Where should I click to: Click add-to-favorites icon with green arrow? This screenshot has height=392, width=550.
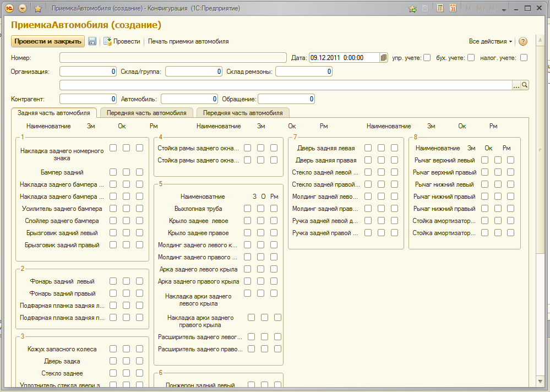(x=412, y=8)
